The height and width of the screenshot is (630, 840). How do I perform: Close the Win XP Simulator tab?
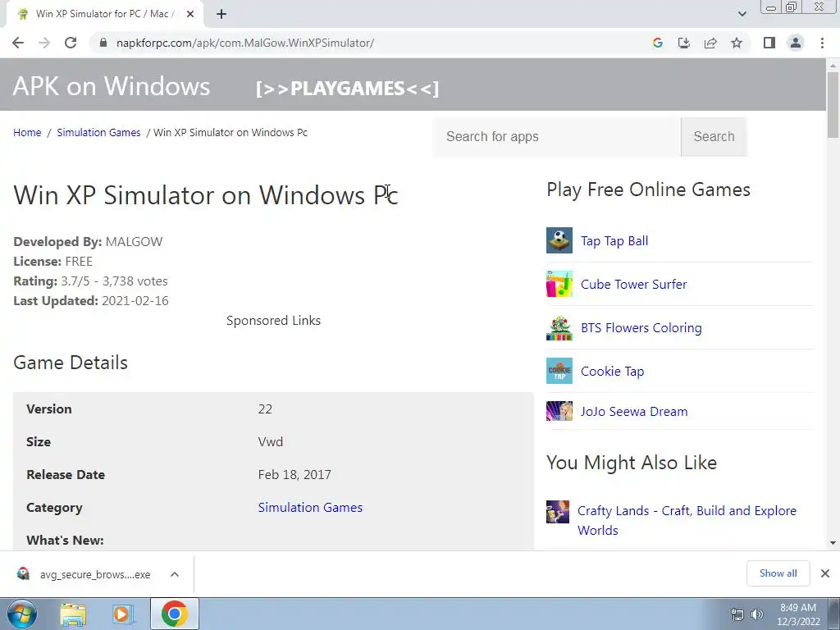pyautogui.click(x=190, y=14)
